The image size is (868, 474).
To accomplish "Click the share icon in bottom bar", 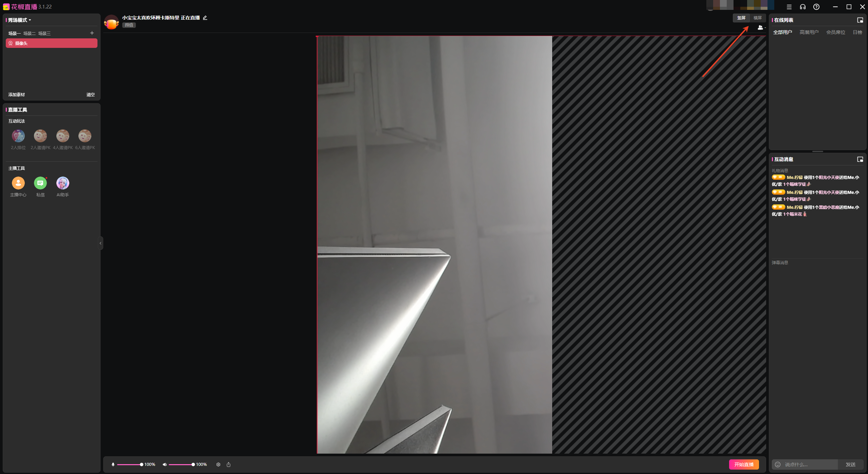I will coord(229,464).
